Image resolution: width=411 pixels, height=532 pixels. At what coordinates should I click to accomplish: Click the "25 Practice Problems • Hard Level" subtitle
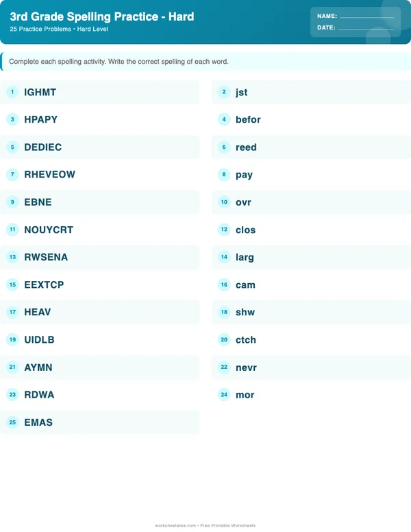[59, 29]
